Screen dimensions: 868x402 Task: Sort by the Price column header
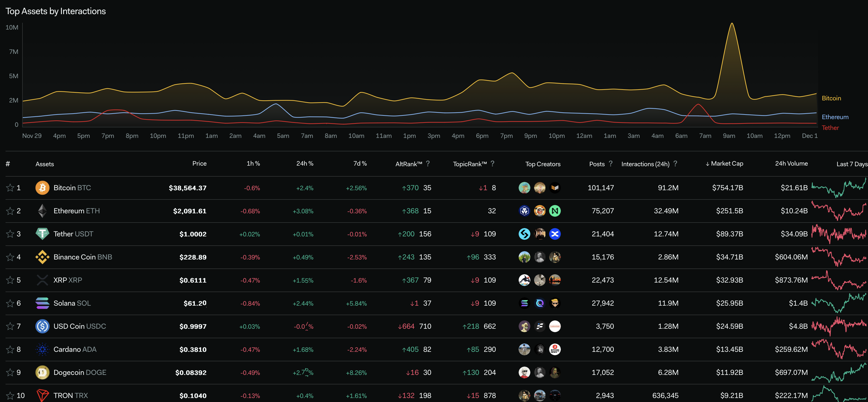pos(199,163)
